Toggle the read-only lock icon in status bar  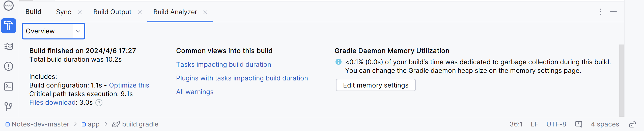pos(632,124)
